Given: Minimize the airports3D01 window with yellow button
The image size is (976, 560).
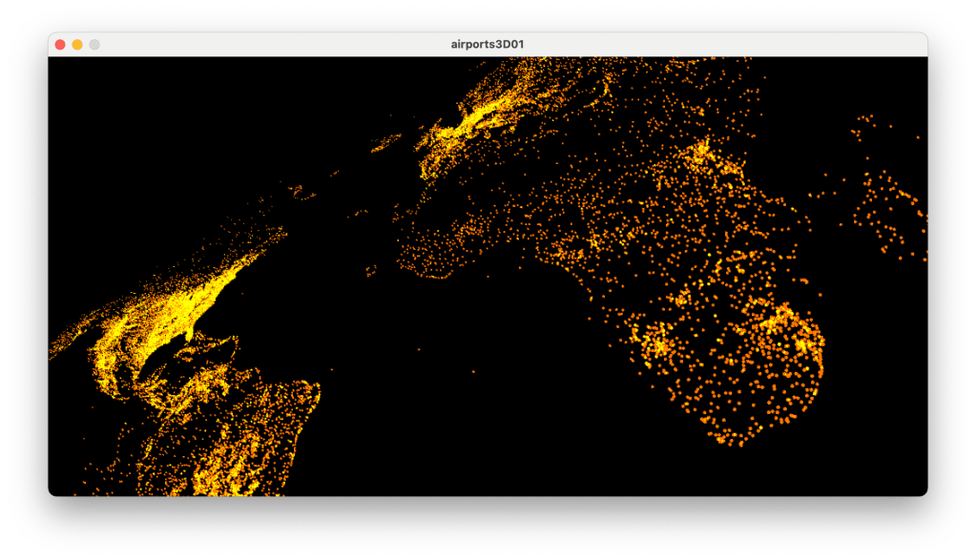Looking at the screenshot, I should pos(77,45).
